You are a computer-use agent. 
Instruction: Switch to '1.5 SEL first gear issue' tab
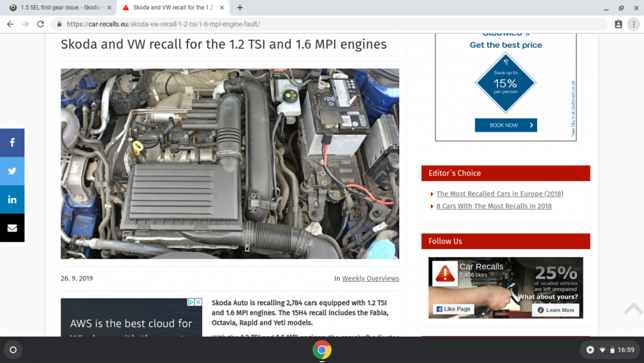(x=59, y=7)
